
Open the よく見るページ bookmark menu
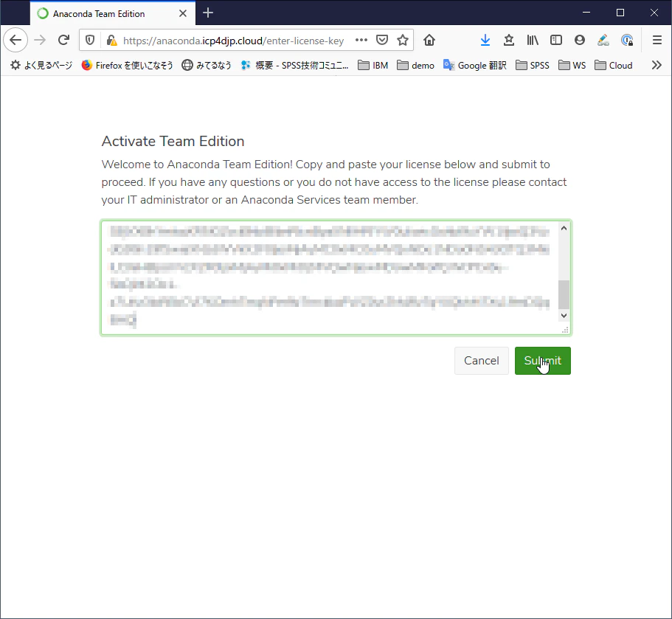point(41,65)
